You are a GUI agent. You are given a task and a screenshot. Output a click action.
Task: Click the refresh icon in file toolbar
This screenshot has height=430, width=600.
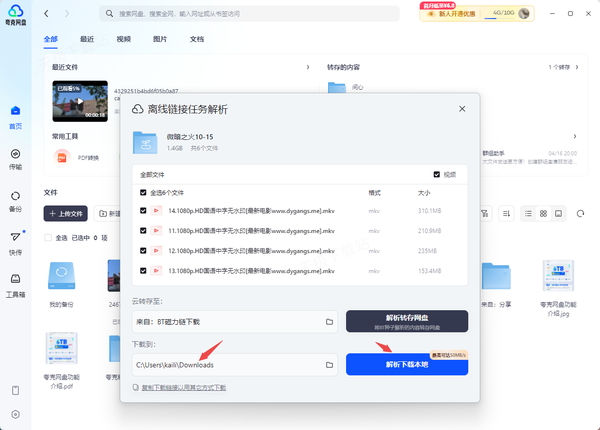(x=580, y=213)
